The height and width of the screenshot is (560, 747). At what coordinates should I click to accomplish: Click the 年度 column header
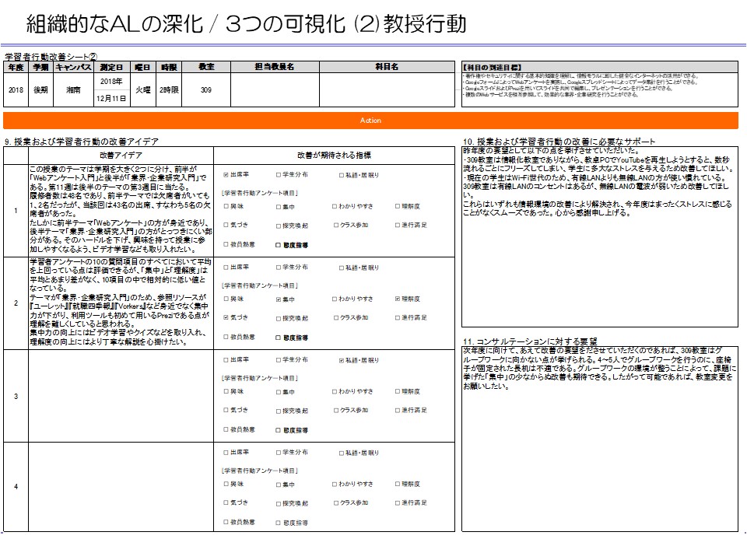coord(16,67)
